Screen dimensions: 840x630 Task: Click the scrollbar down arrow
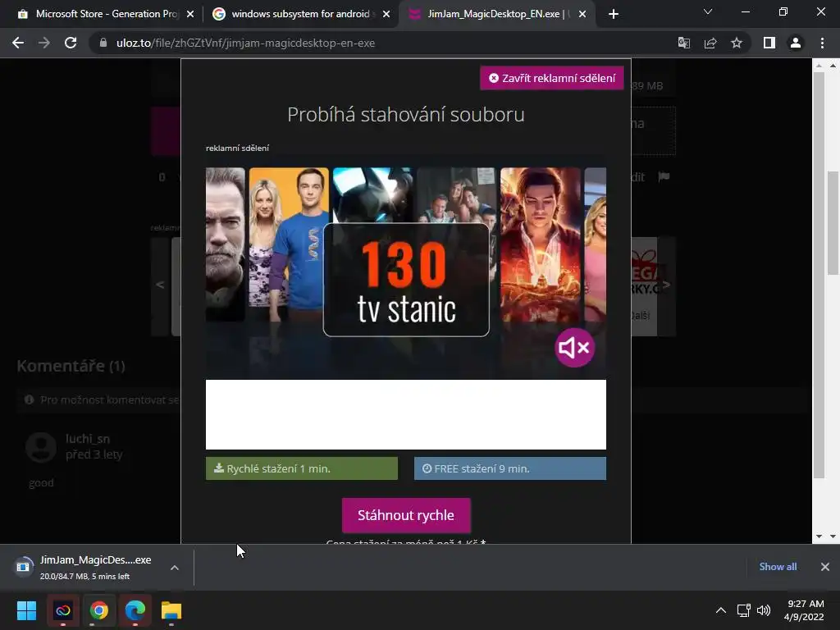click(833, 536)
